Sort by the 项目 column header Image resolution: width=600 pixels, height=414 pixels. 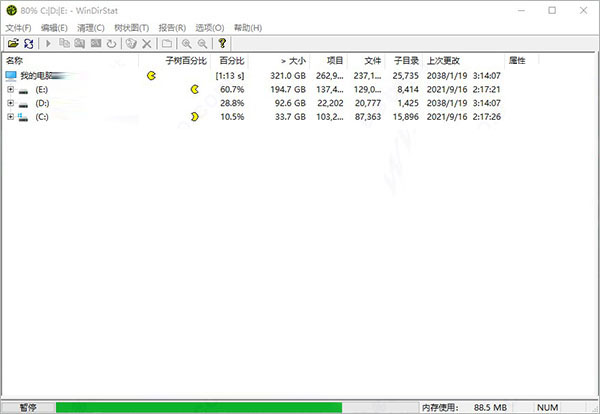(329, 60)
